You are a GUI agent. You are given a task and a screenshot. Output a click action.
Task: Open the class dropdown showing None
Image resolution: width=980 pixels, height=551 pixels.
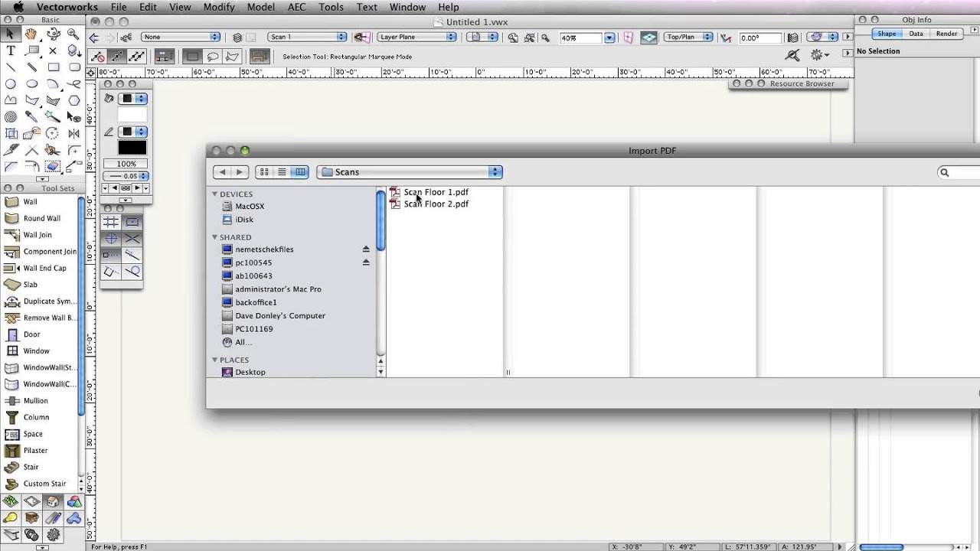181,37
